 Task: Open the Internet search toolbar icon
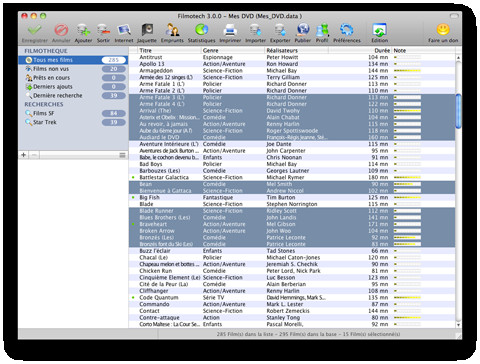tap(124, 31)
